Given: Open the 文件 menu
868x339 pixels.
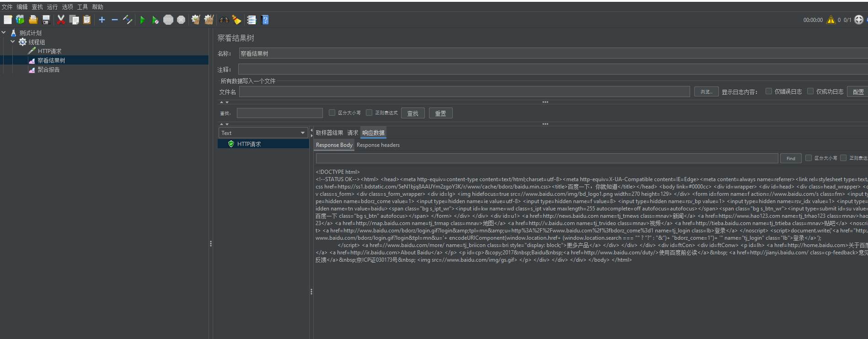Looking at the screenshot, I should pyautogui.click(x=7, y=7).
